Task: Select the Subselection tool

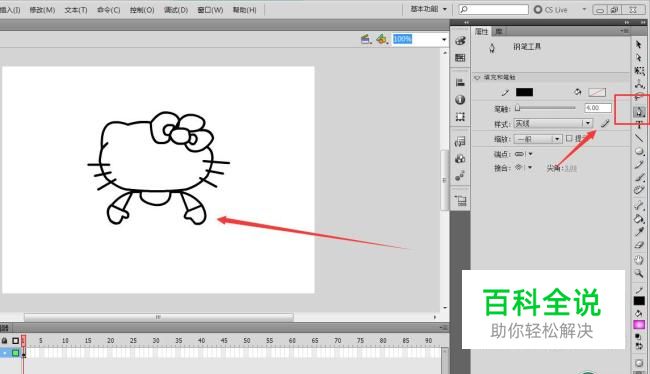Action: tap(639, 58)
